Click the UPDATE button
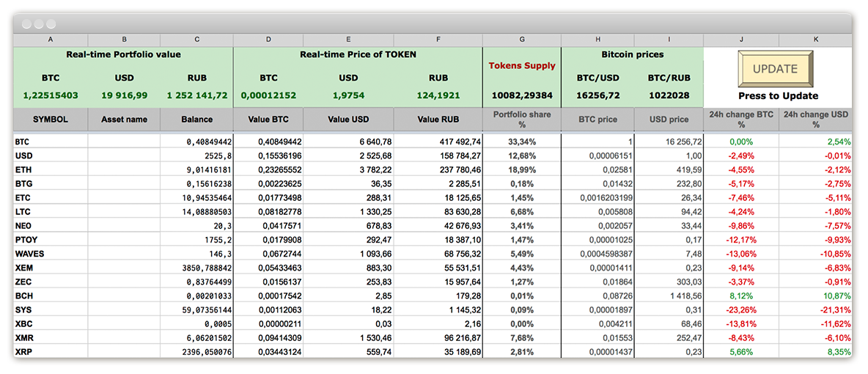Viewport: 868px width, 374px height. tap(775, 69)
